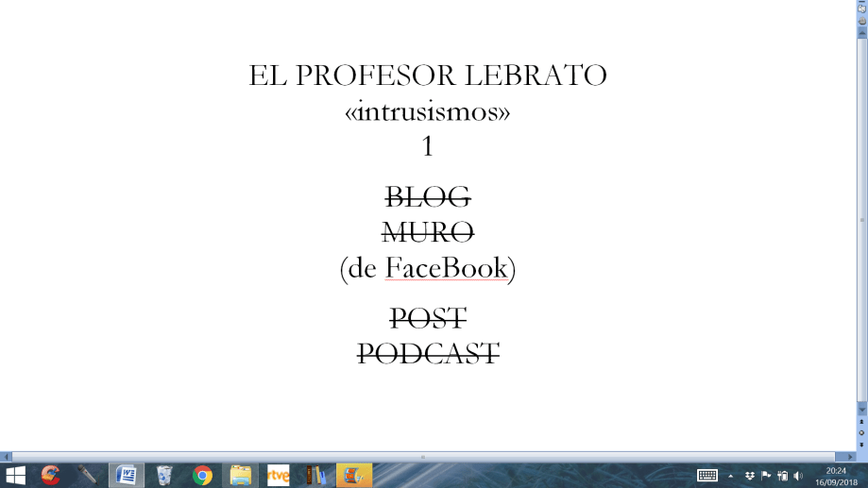
Task: Open the touch keyboard from tray
Action: pyautogui.click(x=707, y=475)
